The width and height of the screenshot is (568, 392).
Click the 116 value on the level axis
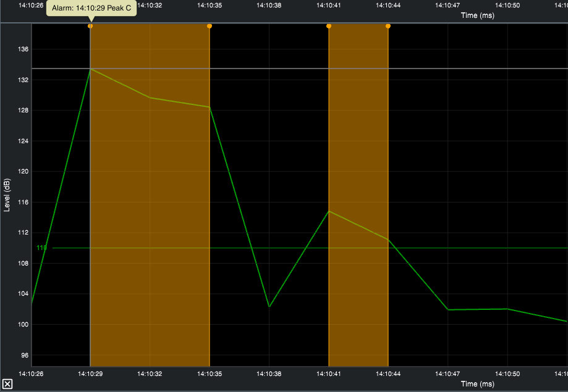click(x=23, y=202)
